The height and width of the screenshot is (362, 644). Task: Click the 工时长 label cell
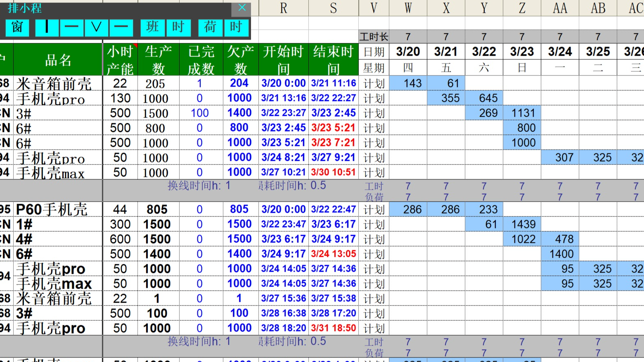point(374,37)
